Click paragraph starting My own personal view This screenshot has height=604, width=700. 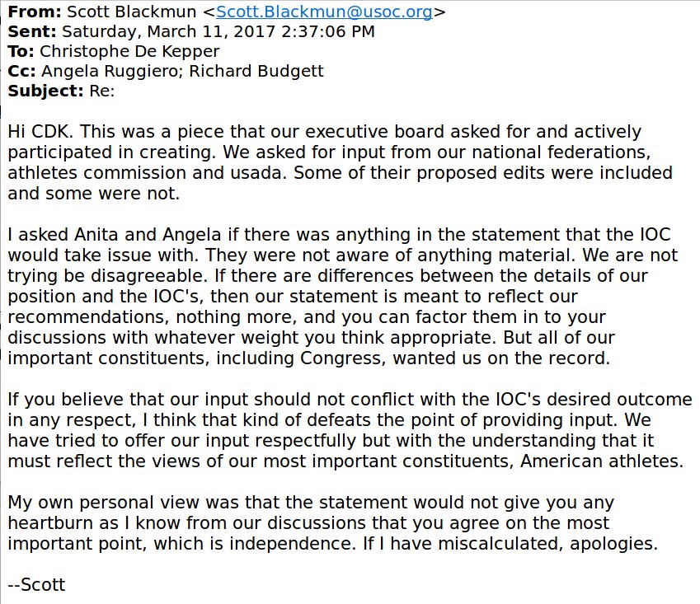coord(333,522)
